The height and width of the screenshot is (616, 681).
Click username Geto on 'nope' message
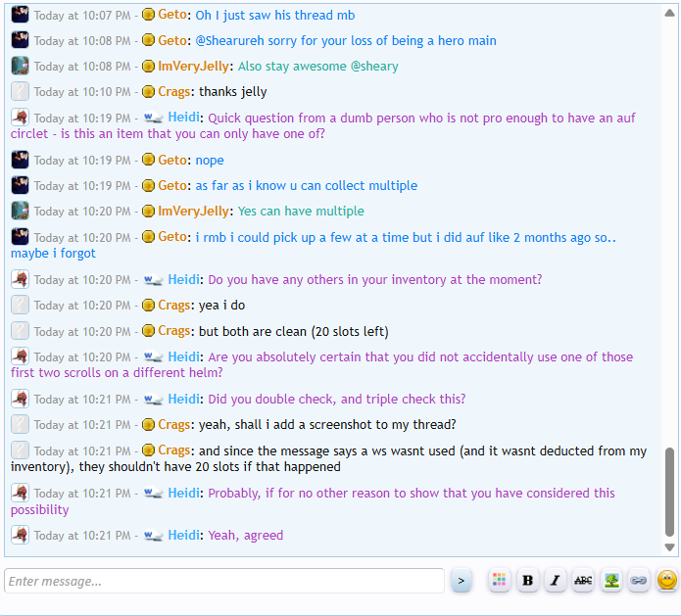[172, 160]
